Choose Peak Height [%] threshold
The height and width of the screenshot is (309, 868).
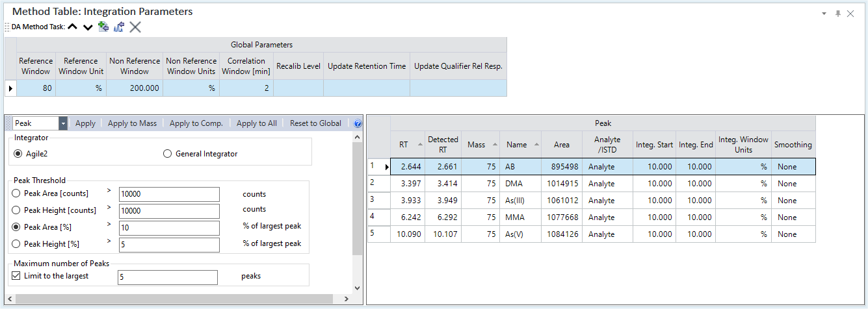(x=16, y=244)
